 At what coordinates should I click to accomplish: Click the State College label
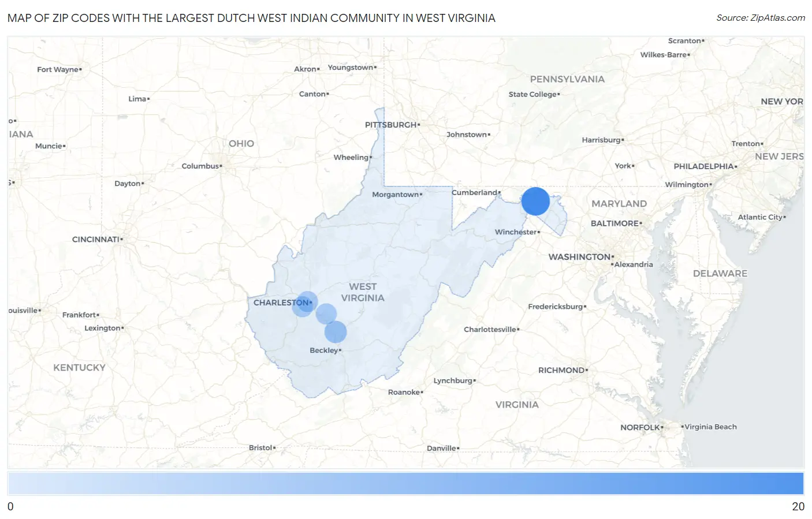pos(532,94)
